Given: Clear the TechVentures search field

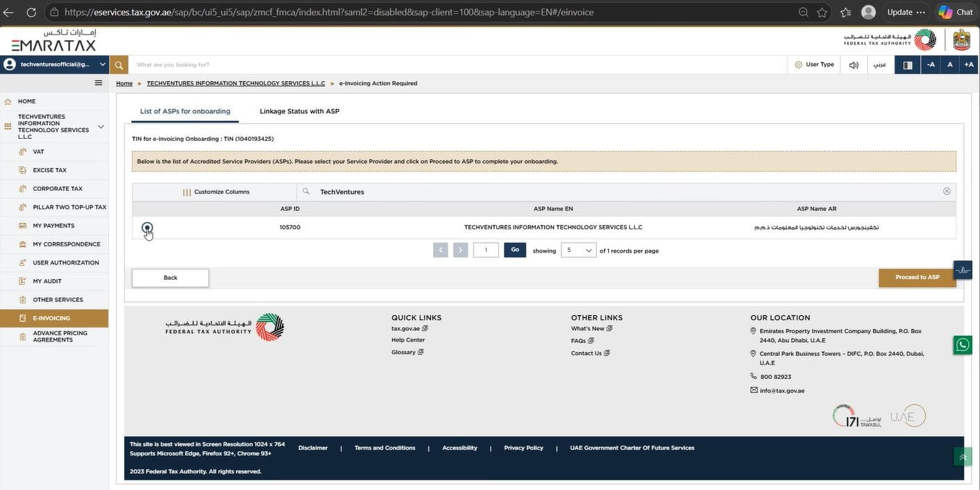Looking at the screenshot, I should coord(947,191).
